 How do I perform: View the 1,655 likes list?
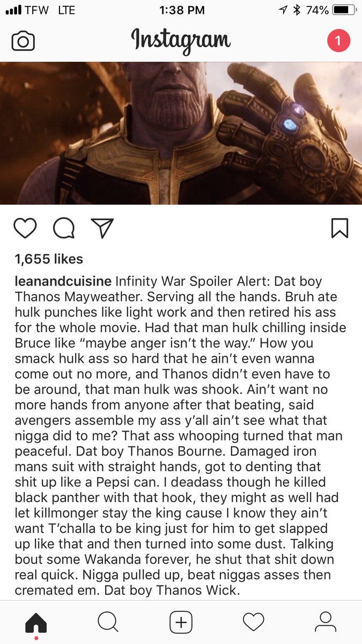49,259
